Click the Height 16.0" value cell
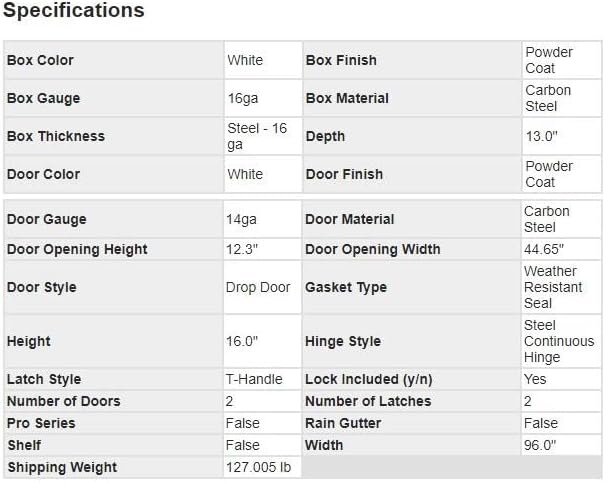 click(x=242, y=341)
